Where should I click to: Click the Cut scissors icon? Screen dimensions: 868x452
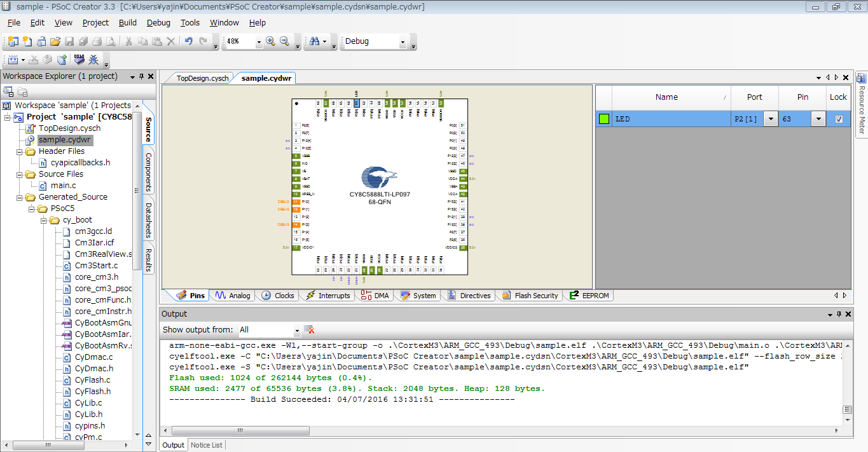point(128,41)
